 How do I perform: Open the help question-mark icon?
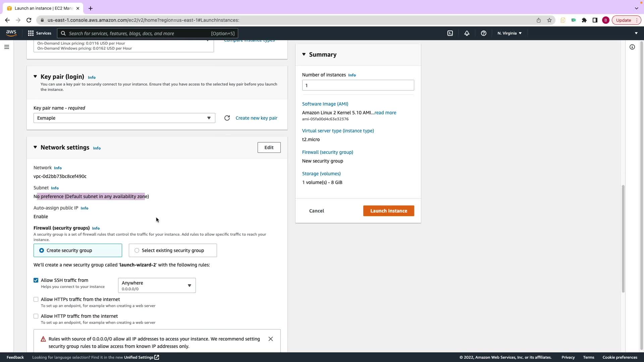click(x=483, y=33)
